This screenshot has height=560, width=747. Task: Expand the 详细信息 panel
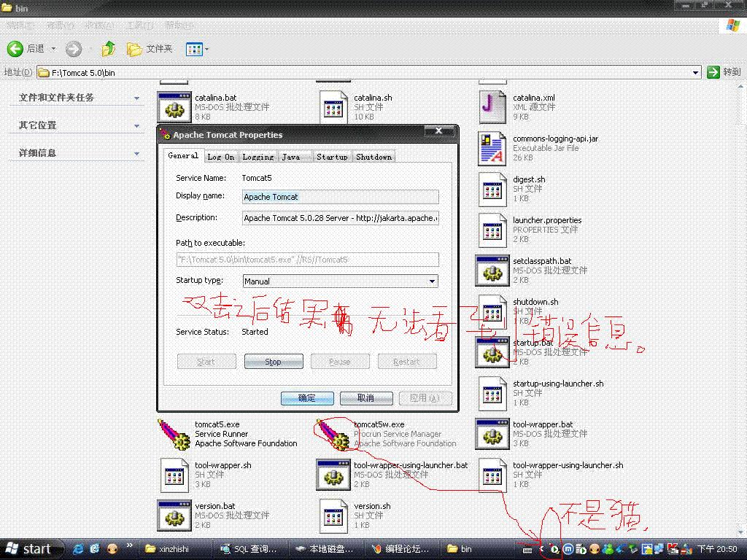pyautogui.click(x=136, y=153)
